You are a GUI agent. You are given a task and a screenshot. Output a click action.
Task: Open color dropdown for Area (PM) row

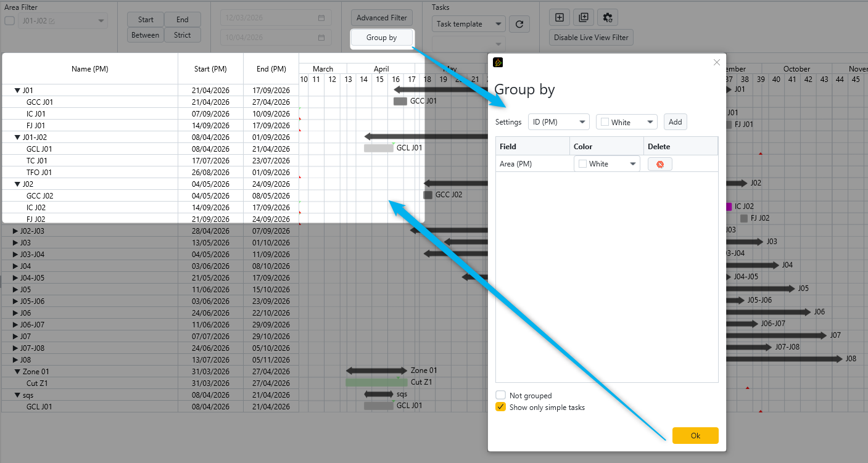(x=607, y=164)
